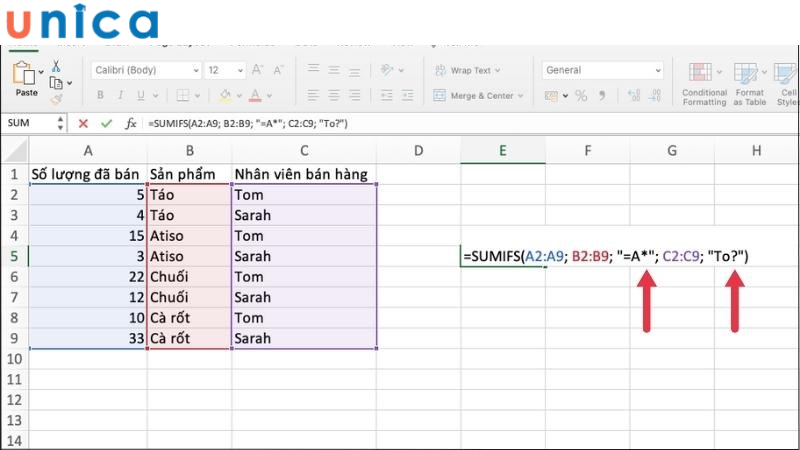Apply the yellow fill color bucket
The image size is (800, 450).
tap(225, 95)
